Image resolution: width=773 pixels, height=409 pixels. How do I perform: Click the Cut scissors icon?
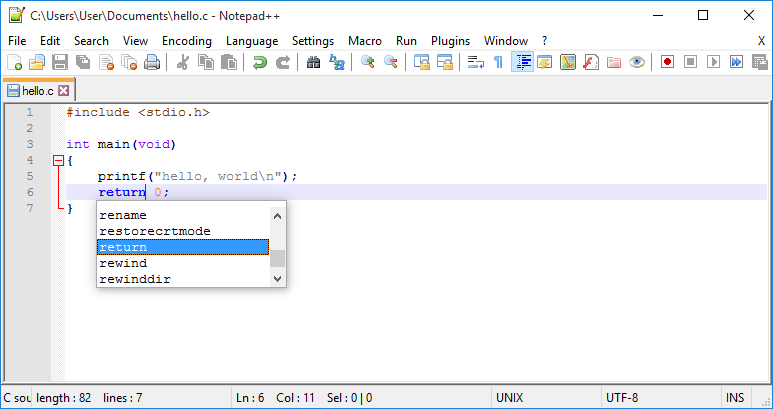[183, 62]
